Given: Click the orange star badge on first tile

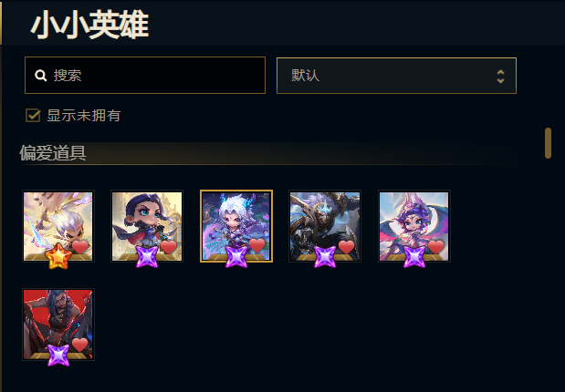Looking at the screenshot, I should click(x=58, y=256).
